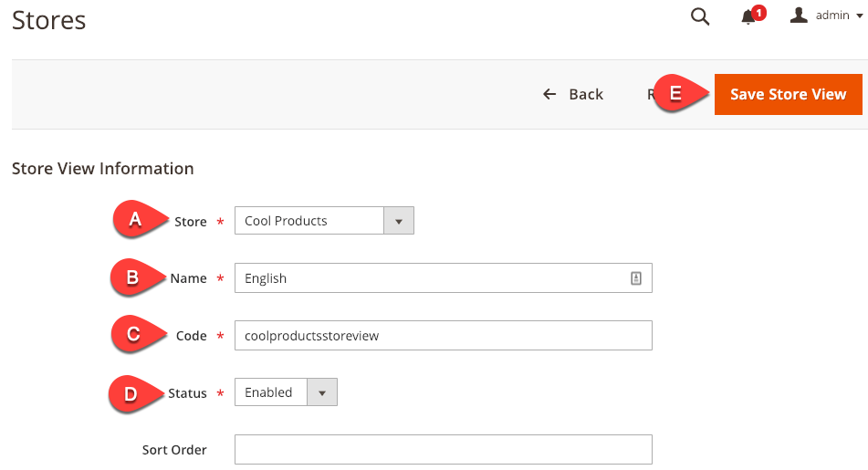The height and width of the screenshot is (470, 868).
Task: Click the red marker labeled C
Action: pos(133,335)
